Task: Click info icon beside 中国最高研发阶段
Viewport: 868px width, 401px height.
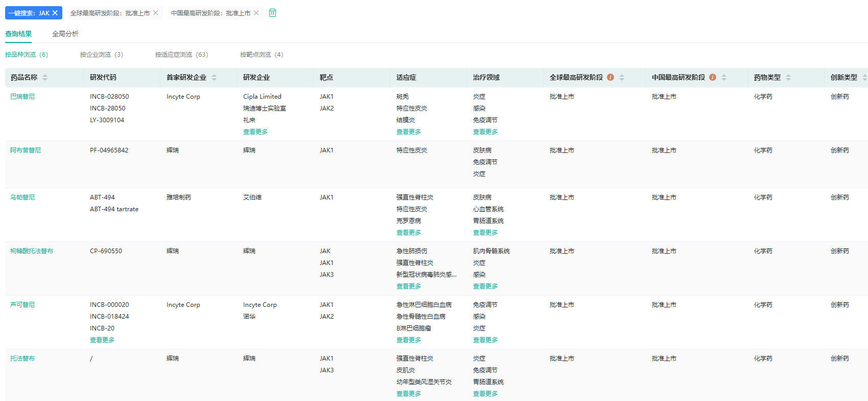Action: (713, 77)
